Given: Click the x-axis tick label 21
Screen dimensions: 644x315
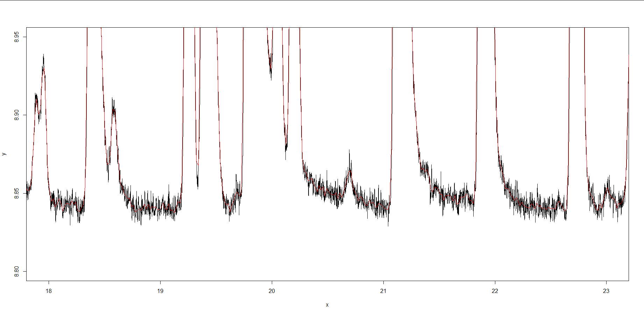Looking at the screenshot, I should point(383,291).
